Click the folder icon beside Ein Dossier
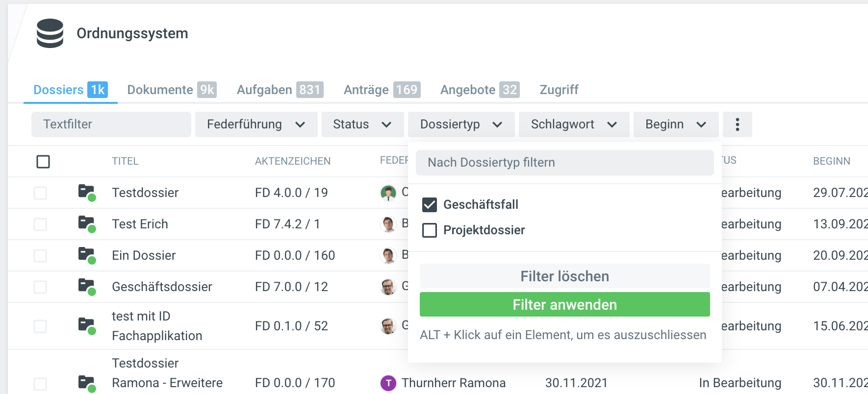Screen dimensions: 868x394 coord(86,255)
